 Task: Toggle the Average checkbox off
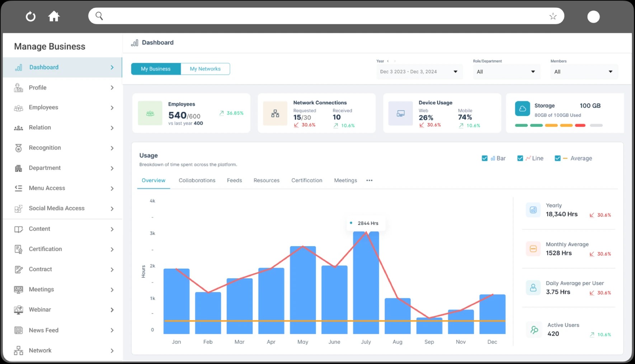(558, 158)
